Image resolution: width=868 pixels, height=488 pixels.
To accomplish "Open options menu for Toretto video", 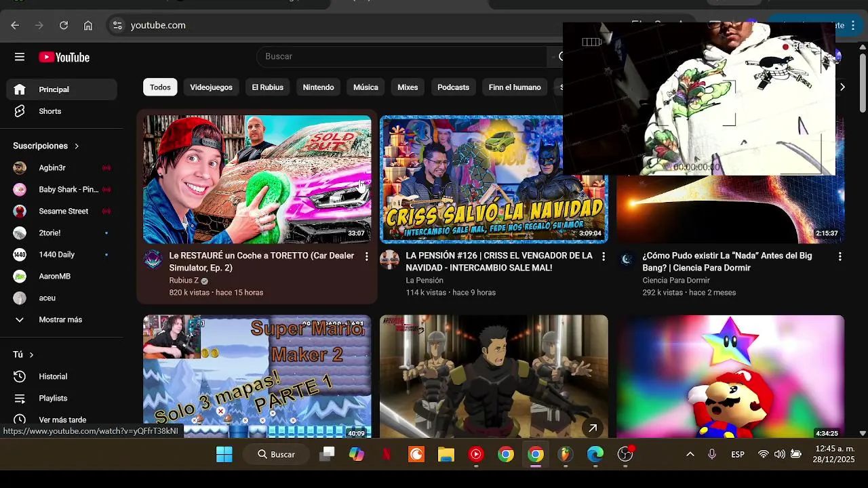I will (366, 256).
